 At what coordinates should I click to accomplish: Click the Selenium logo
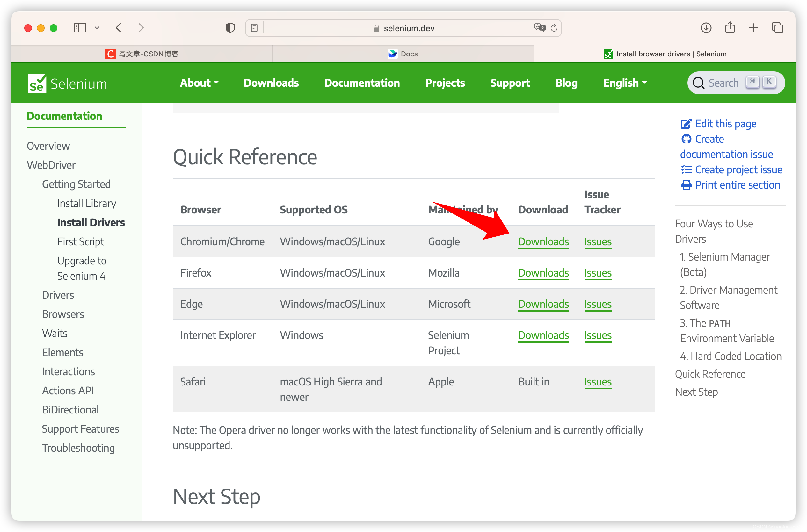point(67,83)
